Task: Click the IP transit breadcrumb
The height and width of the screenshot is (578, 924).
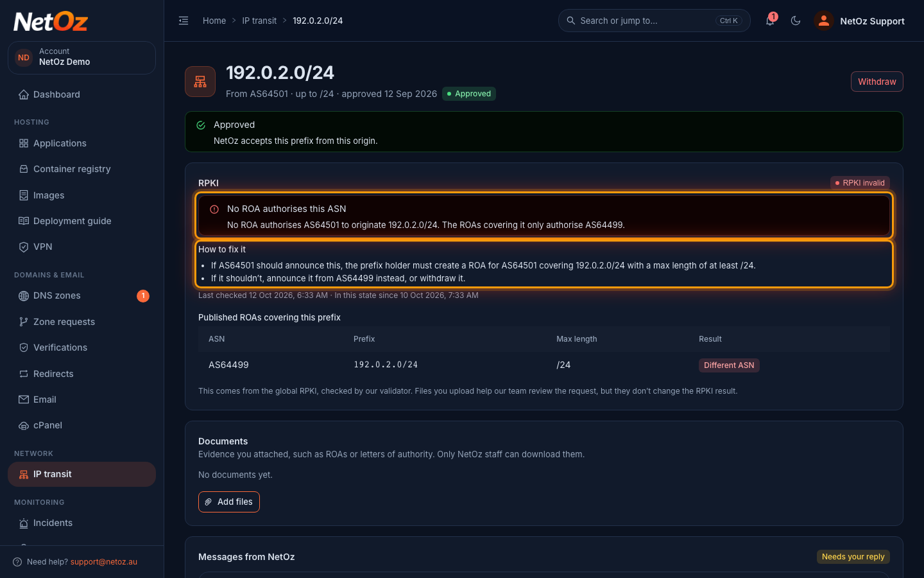Action: [x=259, y=21]
